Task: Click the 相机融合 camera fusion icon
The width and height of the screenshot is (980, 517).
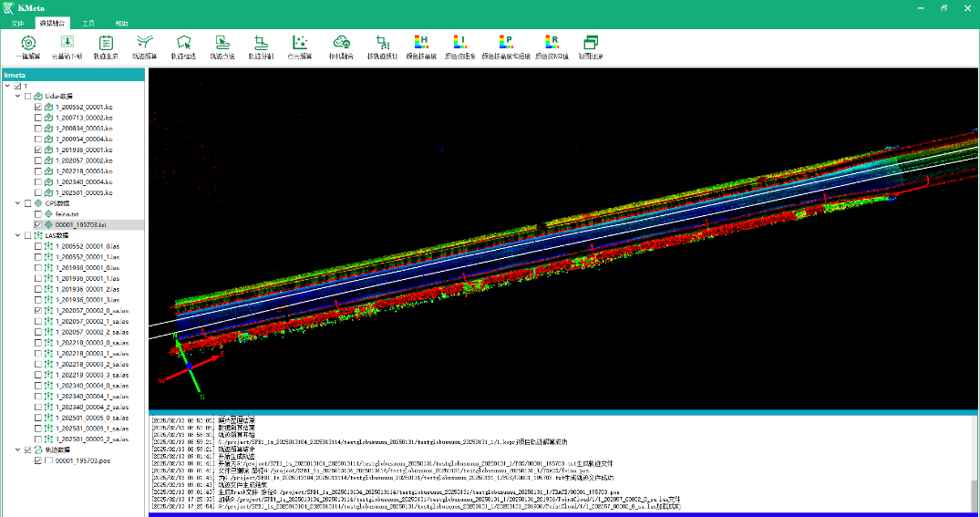Action: tap(342, 44)
